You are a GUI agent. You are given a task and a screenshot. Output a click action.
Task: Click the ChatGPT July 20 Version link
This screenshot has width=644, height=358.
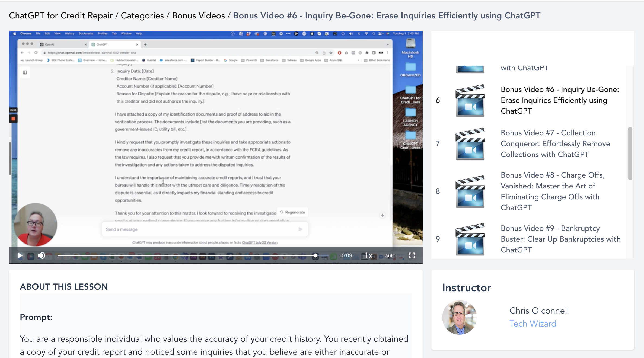[260, 242]
